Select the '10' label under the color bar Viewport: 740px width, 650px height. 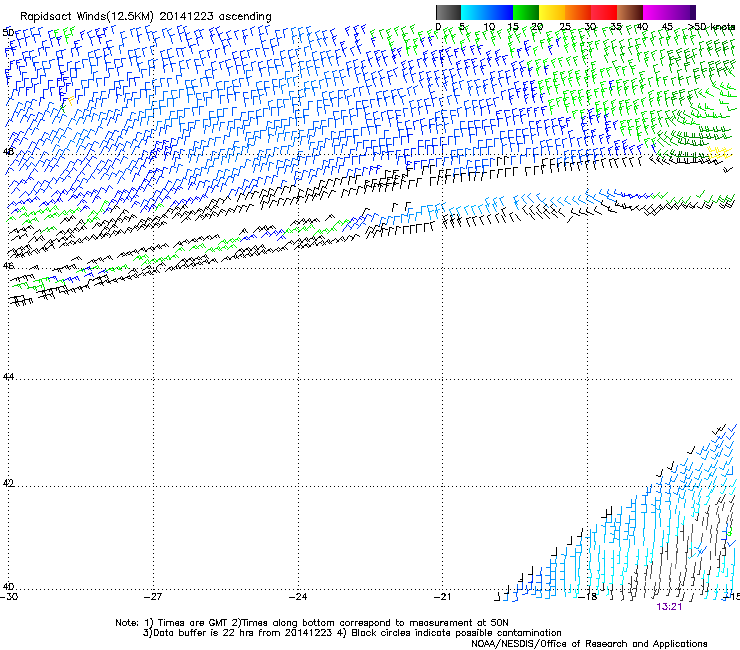pyautogui.click(x=489, y=26)
